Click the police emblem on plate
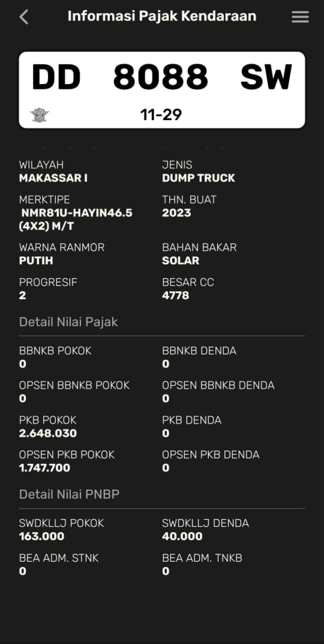Screen dimensions: 324x644 pos(39,115)
